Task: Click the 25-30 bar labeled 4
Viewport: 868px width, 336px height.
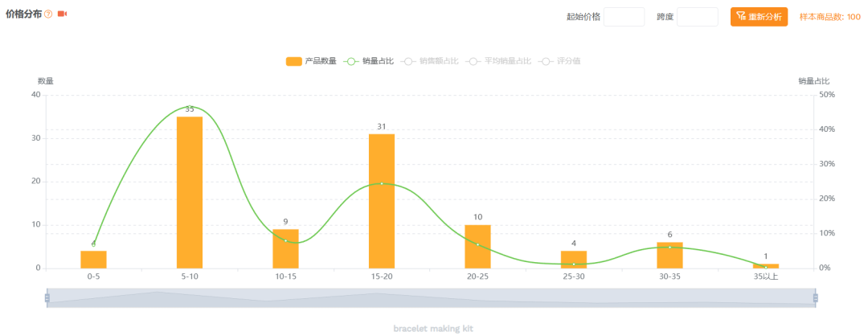Action: click(x=574, y=260)
